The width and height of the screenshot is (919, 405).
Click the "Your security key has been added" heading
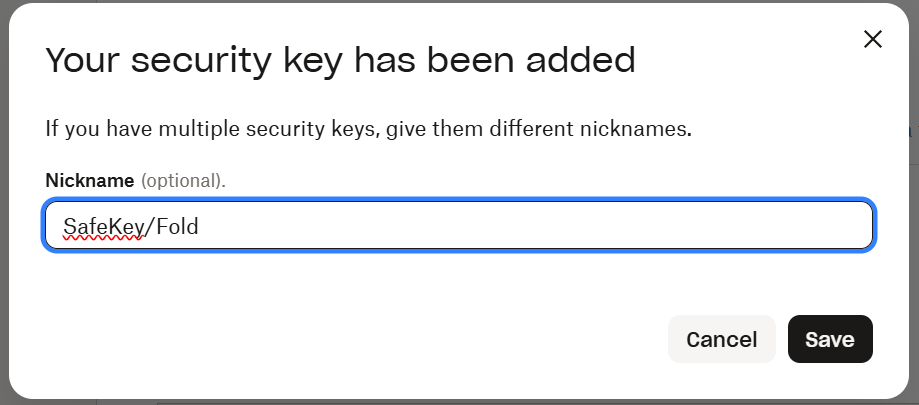pyautogui.click(x=340, y=61)
